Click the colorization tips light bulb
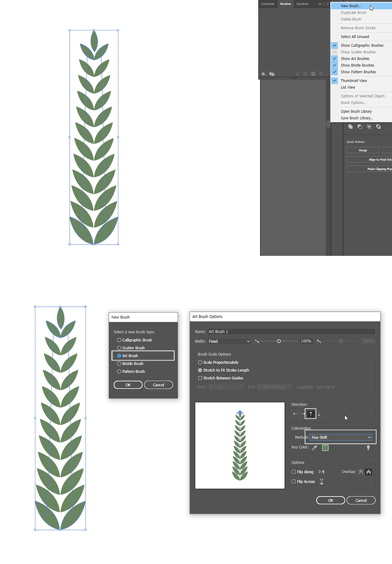Viewport: 392px width, 564px height. coord(368,448)
